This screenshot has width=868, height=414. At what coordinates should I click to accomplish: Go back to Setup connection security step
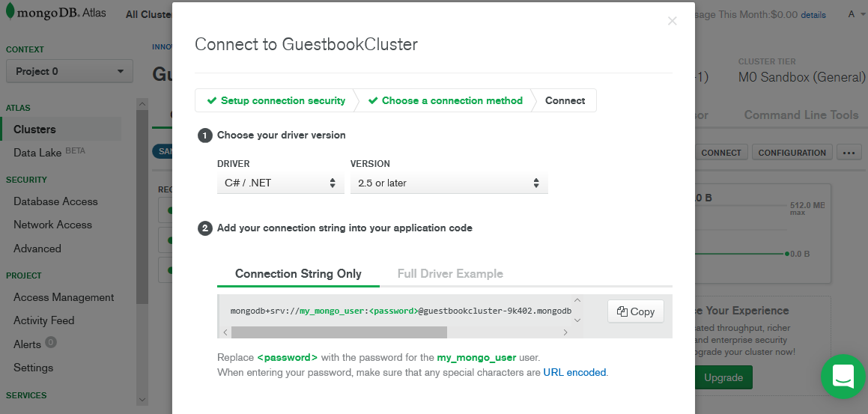[276, 100]
